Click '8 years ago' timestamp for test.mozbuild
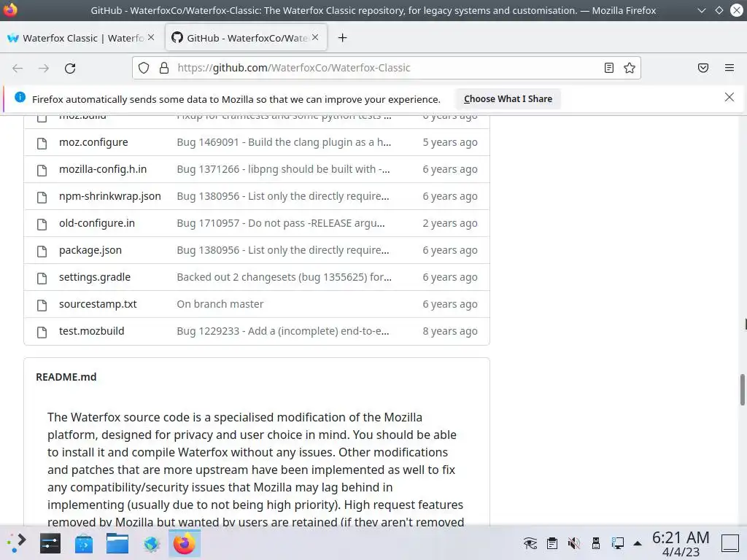The image size is (747, 560). pos(449,331)
